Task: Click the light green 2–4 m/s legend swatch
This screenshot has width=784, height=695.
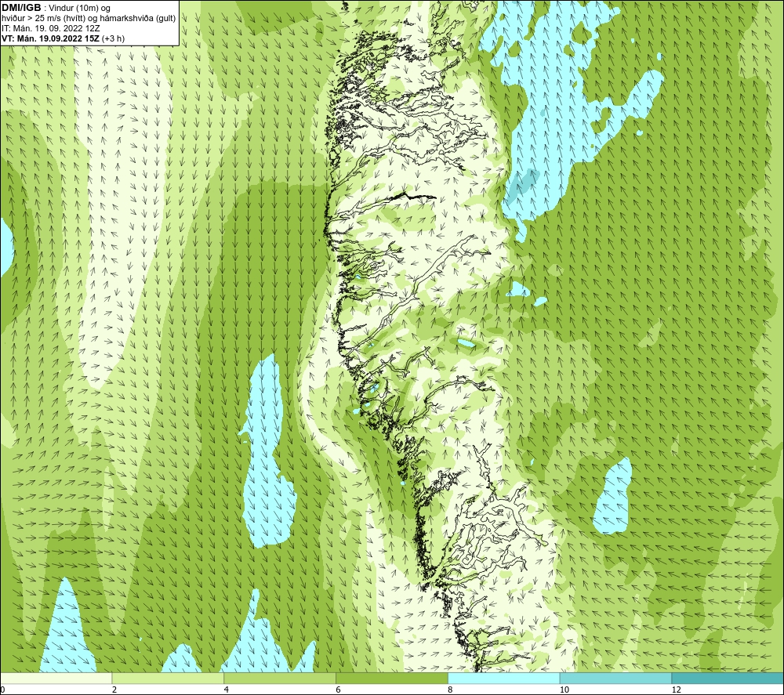Action: click(168, 678)
